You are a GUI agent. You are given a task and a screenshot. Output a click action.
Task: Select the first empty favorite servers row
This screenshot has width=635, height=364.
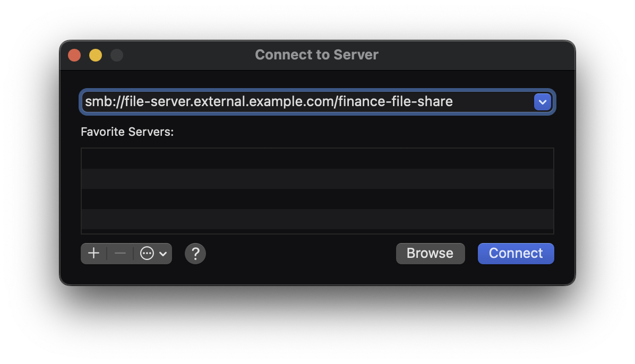(x=317, y=158)
